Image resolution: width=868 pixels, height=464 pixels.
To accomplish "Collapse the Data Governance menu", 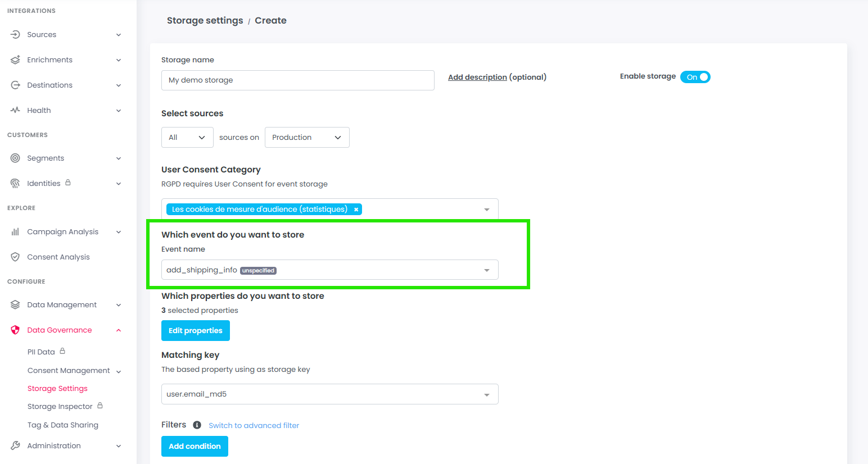I will [x=119, y=330].
